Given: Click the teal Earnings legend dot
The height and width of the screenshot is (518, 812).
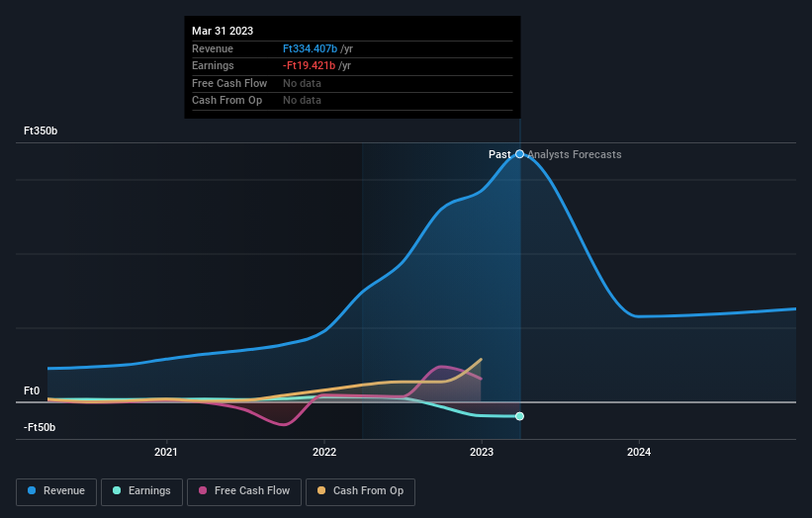Looking at the screenshot, I should pos(117,490).
